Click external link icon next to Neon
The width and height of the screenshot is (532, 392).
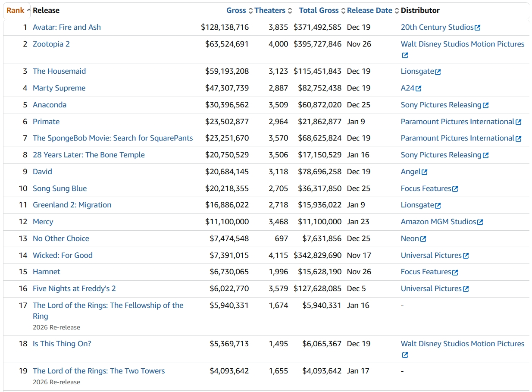tap(423, 239)
